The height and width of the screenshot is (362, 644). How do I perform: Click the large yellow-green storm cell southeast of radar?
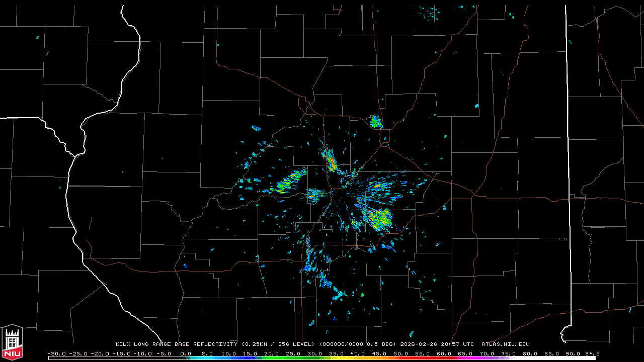tap(378, 219)
